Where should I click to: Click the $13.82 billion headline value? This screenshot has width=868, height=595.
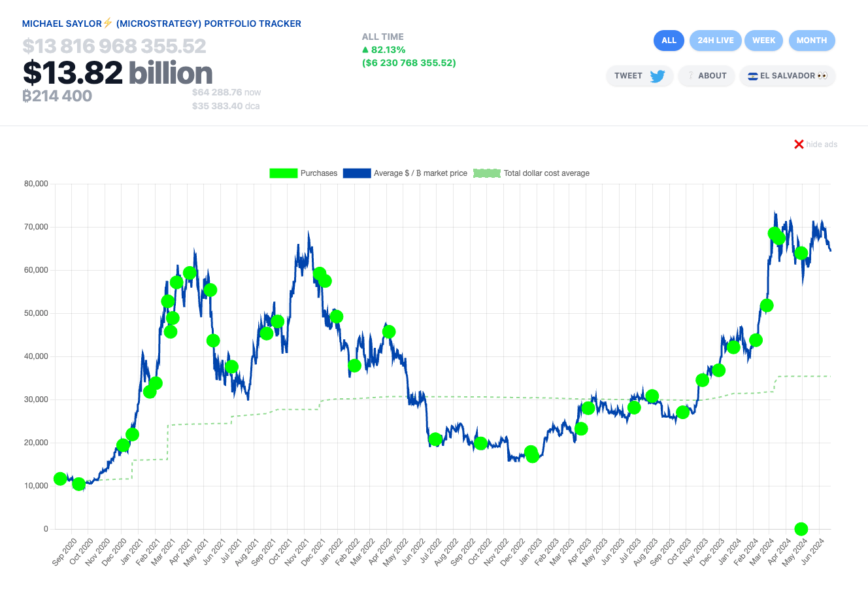click(x=118, y=73)
